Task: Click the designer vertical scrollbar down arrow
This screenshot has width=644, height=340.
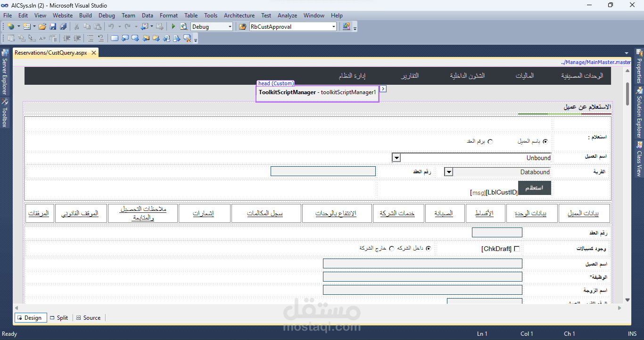Action: coord(627,300)
